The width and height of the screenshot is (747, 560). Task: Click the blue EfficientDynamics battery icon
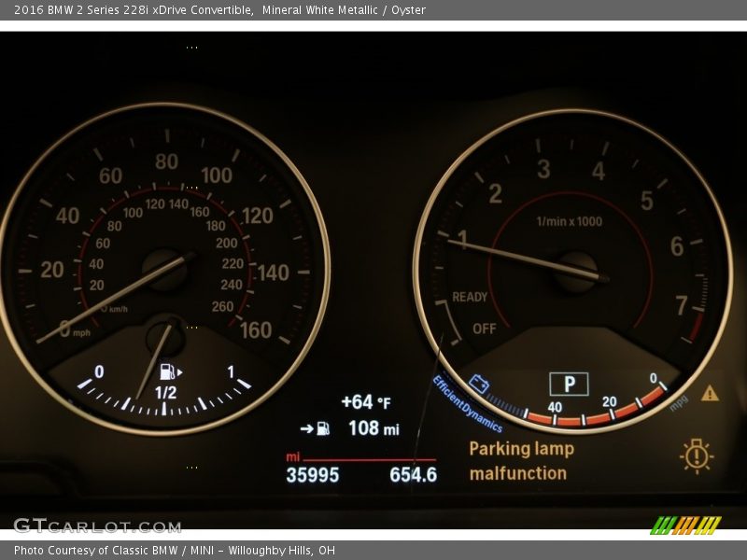coord(480,384)
